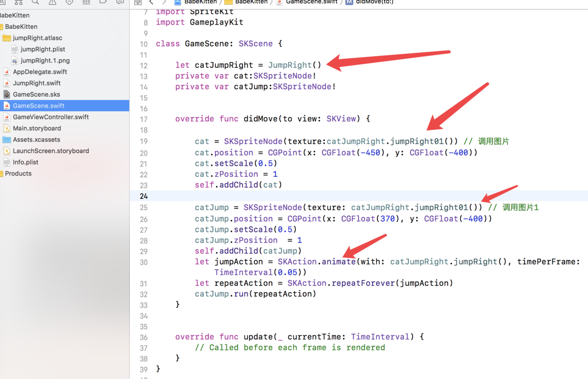The height and width of the screenshot is (379, 588).
Task: Click gutter line number 24
Action: pyautogui.click(x=144, y=196)
